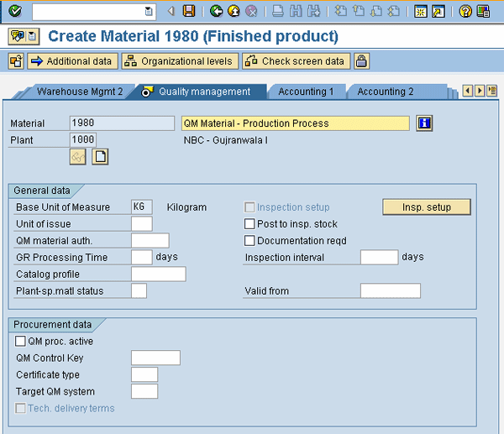Click the Additional data button
The height and width of the screenshot is (434, 504).
click(x=72, y=61)
